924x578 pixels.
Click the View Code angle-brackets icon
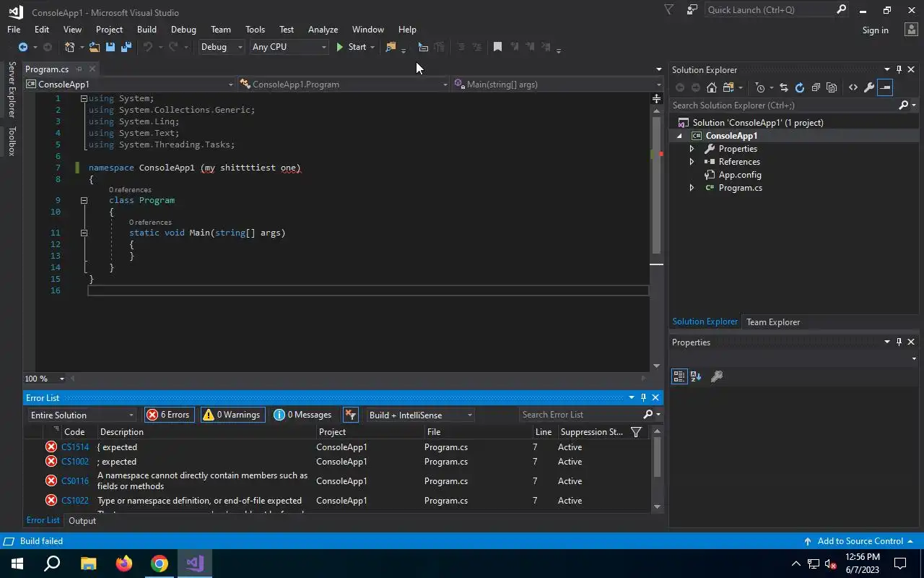coord(853,87)
